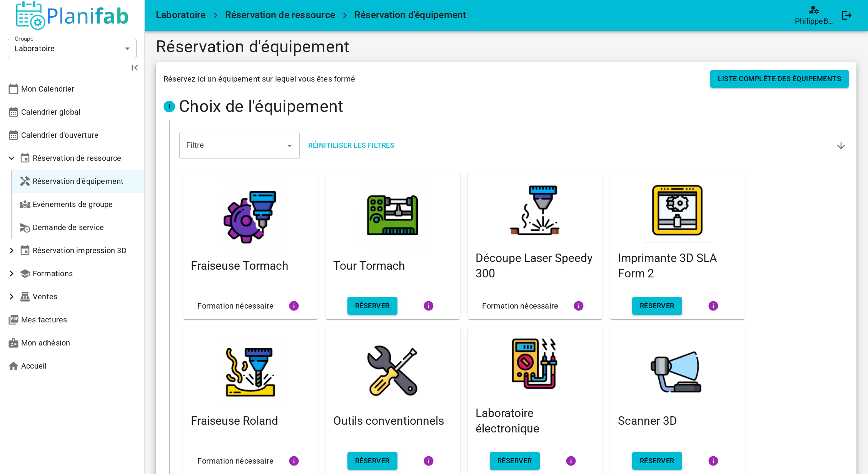Open the Planifab home logo
The height and width of the screenshot is (474, 868).
point(72,15)
